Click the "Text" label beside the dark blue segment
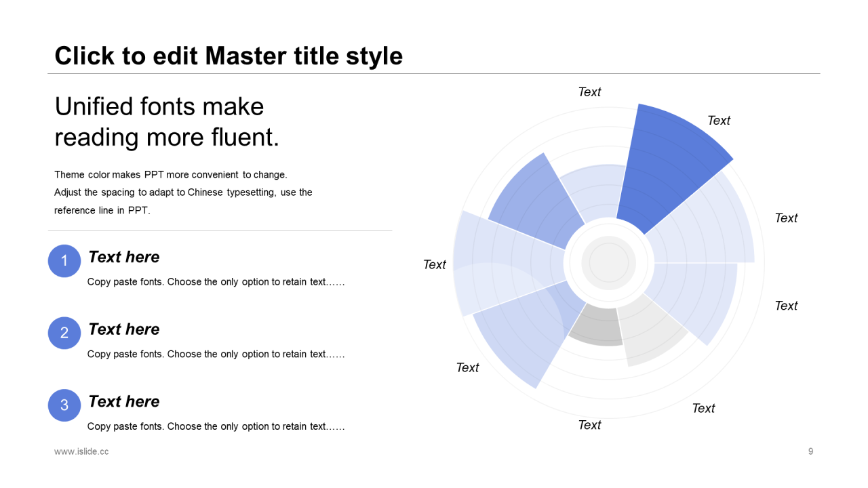This screenshot has height=488, width=868. (719, 121)
